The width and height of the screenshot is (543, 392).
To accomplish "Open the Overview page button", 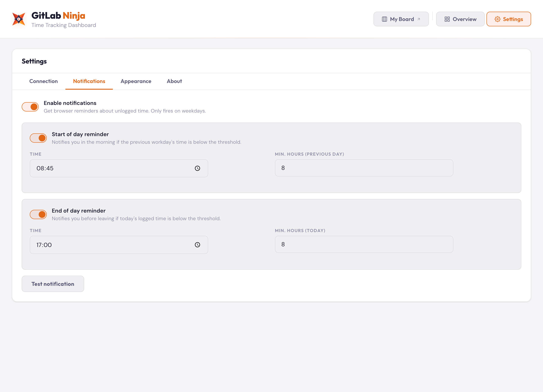I will [x=460, y=19].
